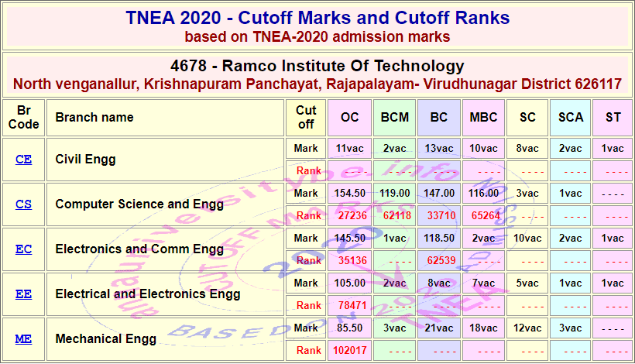The height and width of the screenshot is (364, 635).
Task: Follow the ME branch code link
Action: pyautogui.click(x=23, y=339)
